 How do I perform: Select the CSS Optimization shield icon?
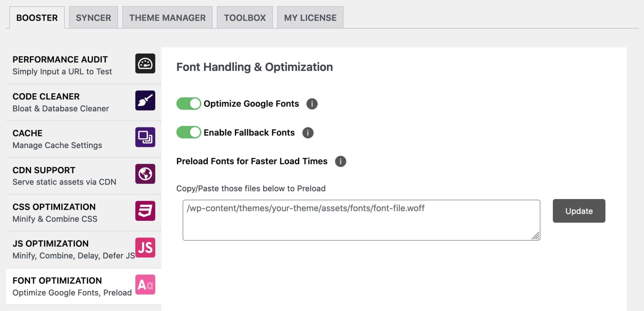coord(145,211)
